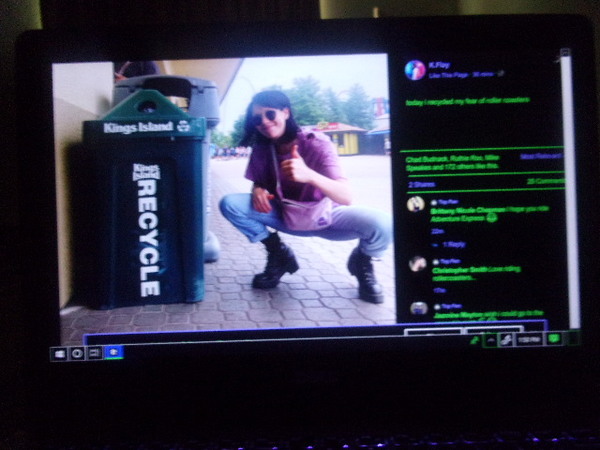Open Task View from the taskbar
The image size is (600, 450).
[95, 353]
